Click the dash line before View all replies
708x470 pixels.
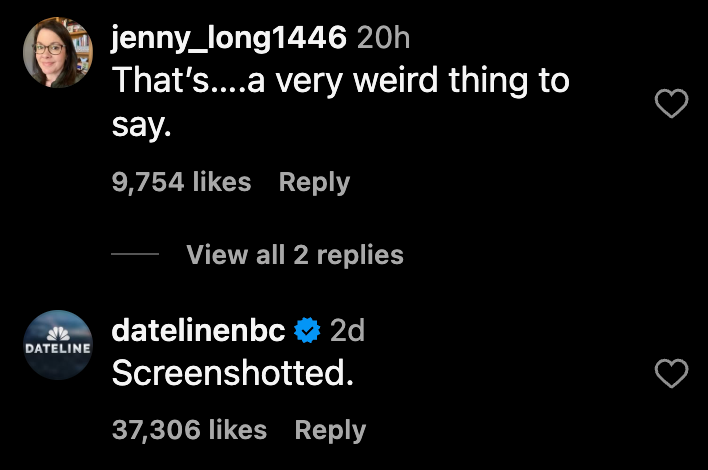[x=135, y=255]
